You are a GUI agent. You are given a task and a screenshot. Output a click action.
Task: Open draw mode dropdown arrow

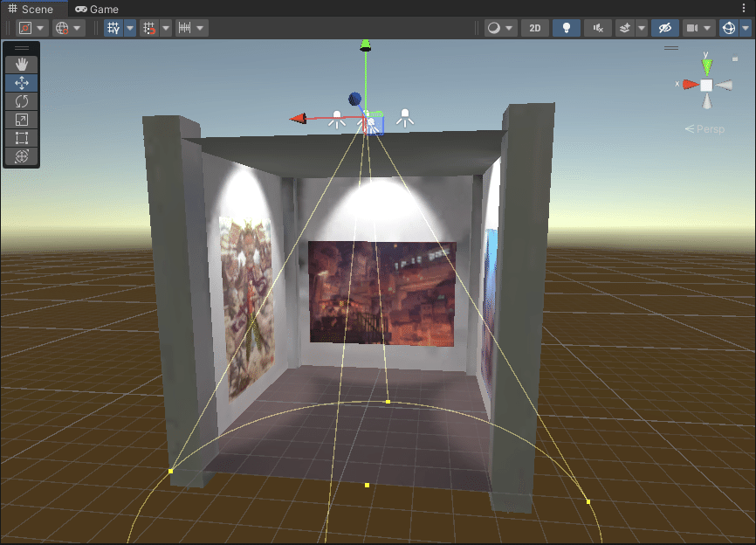(510, 28)
